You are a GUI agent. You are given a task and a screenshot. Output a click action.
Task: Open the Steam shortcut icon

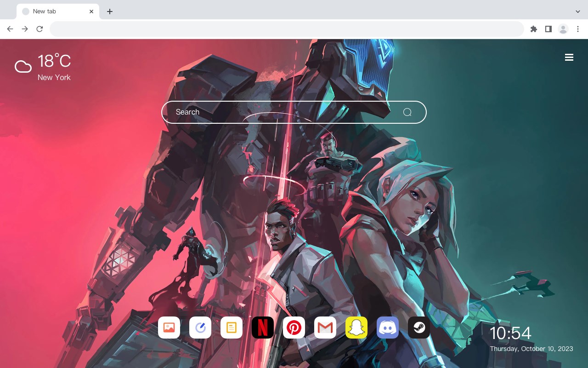tap(419, 328)
